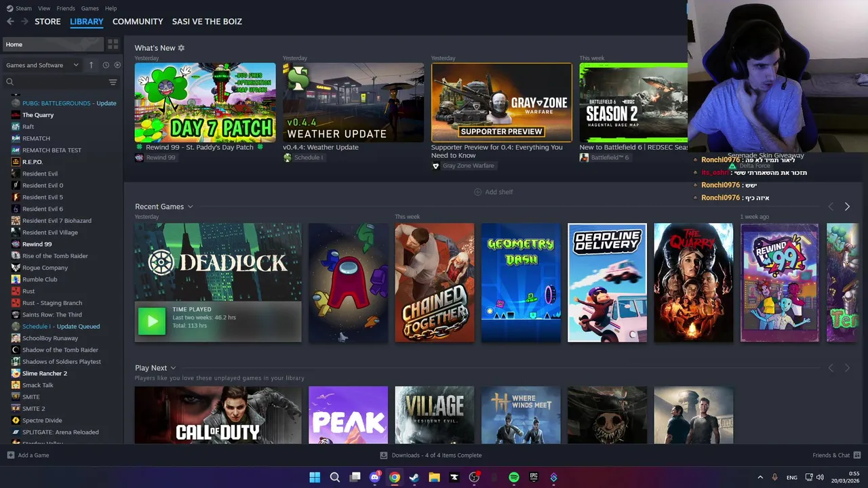Click the sort ascending arrow in sidebar

[92, 65]
